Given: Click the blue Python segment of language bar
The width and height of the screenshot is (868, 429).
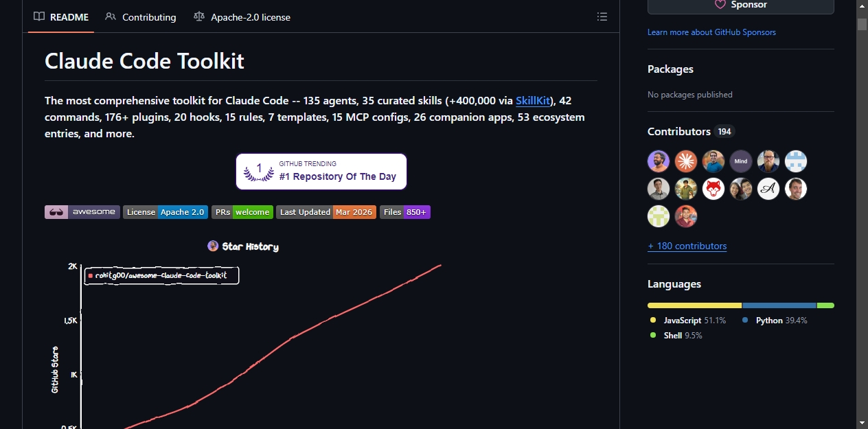Looking at the screenshot, I should coord(779,305).
